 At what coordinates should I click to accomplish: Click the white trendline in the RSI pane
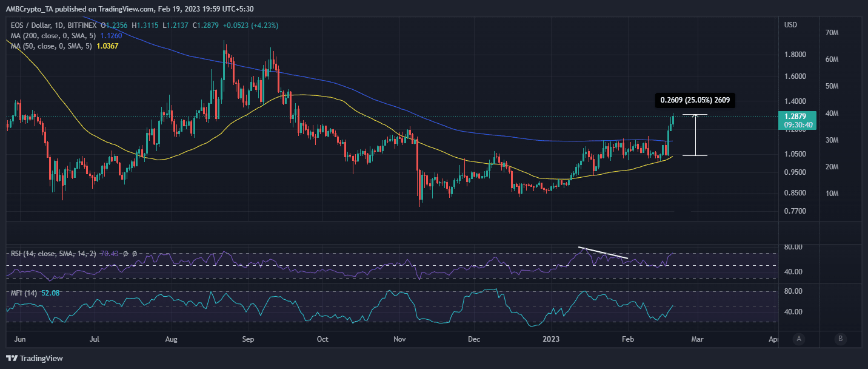(x=603, y=252)
